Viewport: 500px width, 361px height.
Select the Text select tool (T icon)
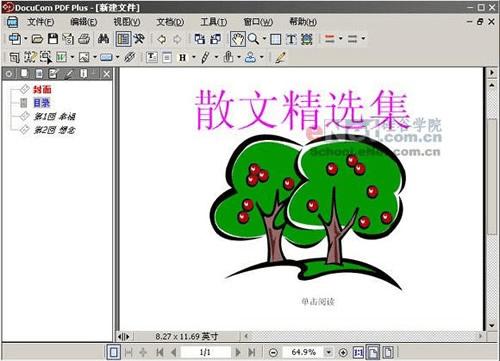291,39
